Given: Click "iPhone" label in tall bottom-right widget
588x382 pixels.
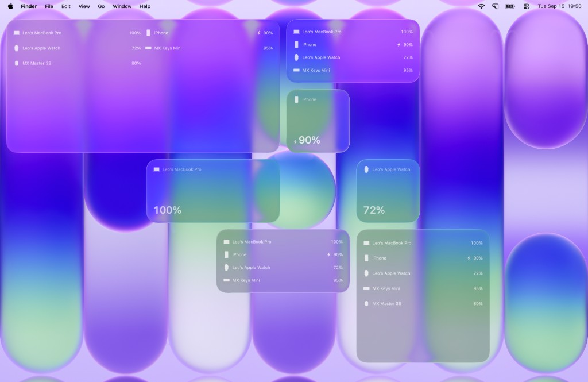Looking at the screenshot, I should [x=379, y=258].
